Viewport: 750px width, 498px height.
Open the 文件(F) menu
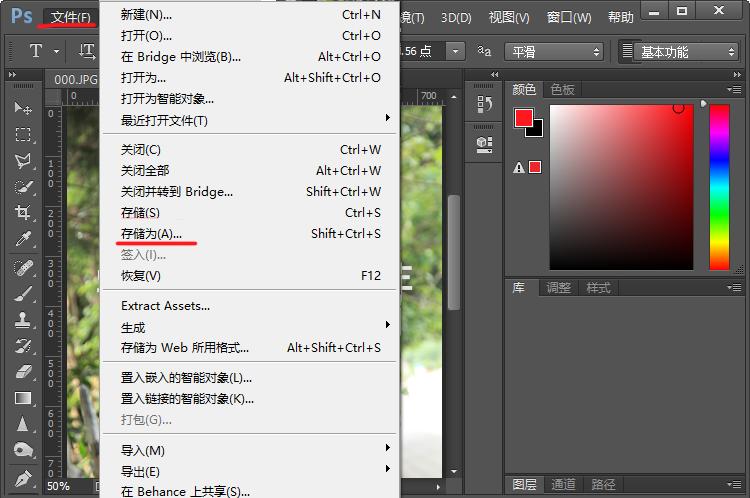point(71,17)
